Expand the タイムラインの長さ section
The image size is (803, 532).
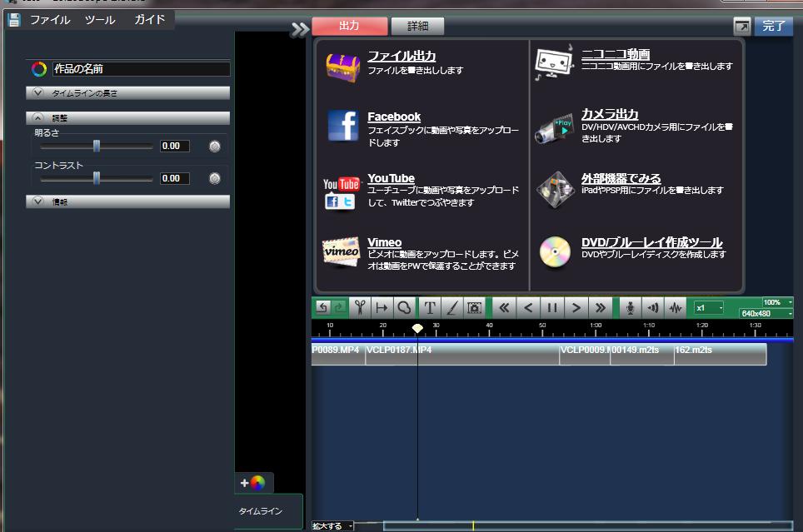coord(127,92)
